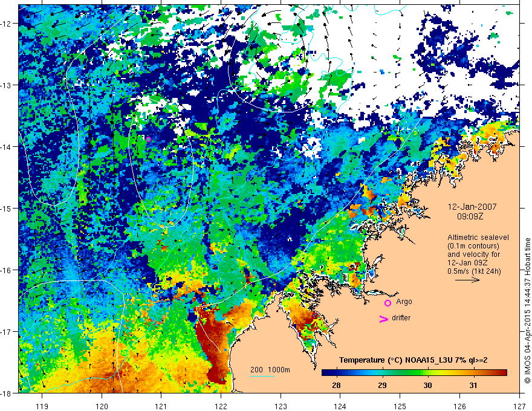Click the vertical IMOS copyright timestamp text
Viewport: 532px width, 411px height.
pyautogui.click(x=527, y=311)
